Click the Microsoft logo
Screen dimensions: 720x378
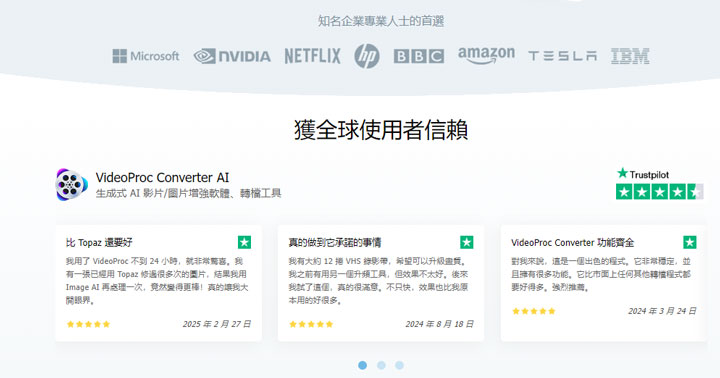click(146, 56)
